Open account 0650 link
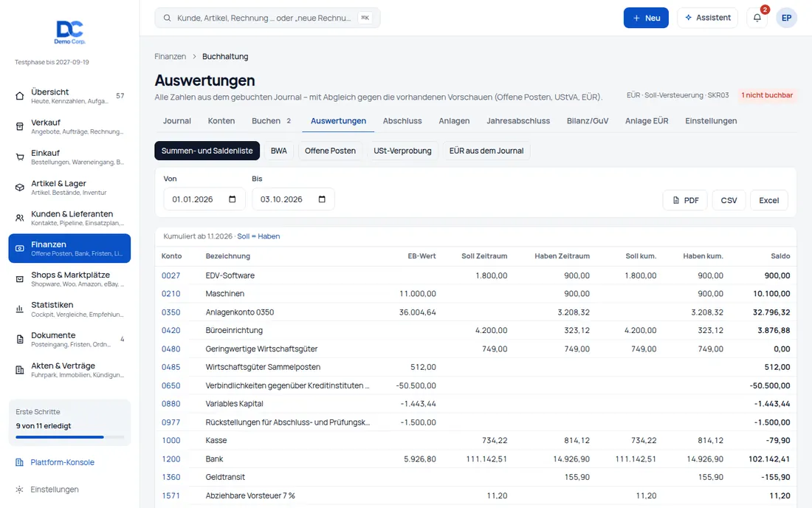Viewport: 812px width, 508px height. 171,385
